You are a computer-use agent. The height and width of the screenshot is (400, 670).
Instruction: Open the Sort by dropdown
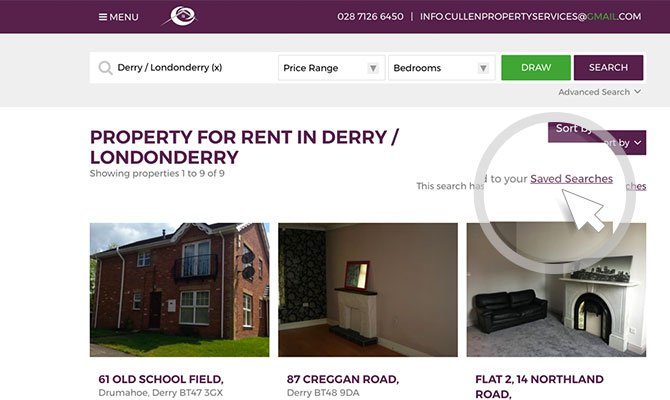point(621,143)
